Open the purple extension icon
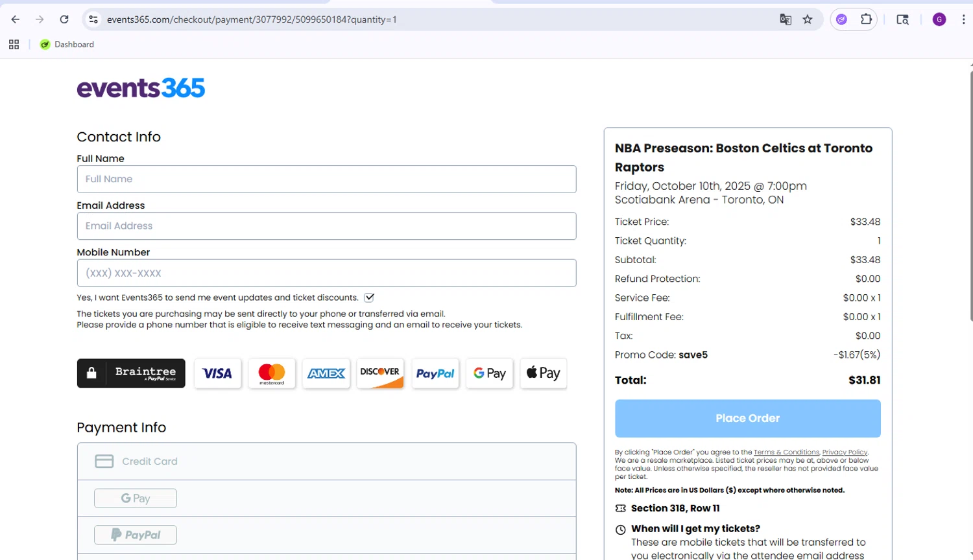This screenshot has width=973, height=560. (x=841, y=19)
